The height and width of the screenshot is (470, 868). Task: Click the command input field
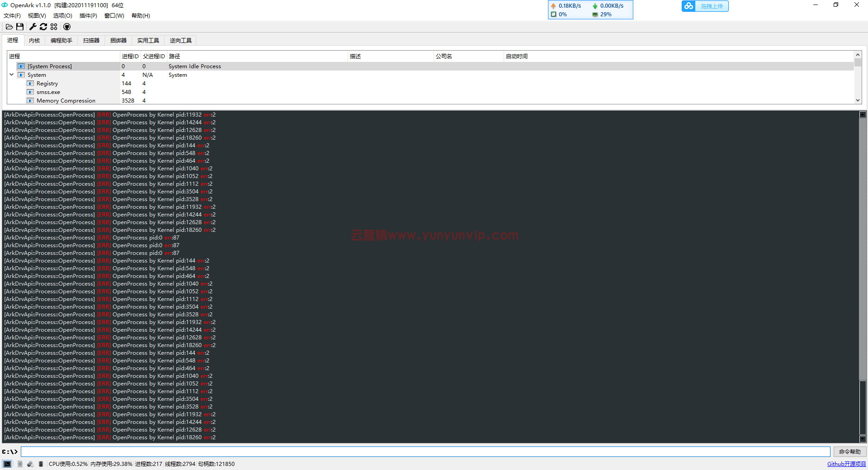[425, 452]
